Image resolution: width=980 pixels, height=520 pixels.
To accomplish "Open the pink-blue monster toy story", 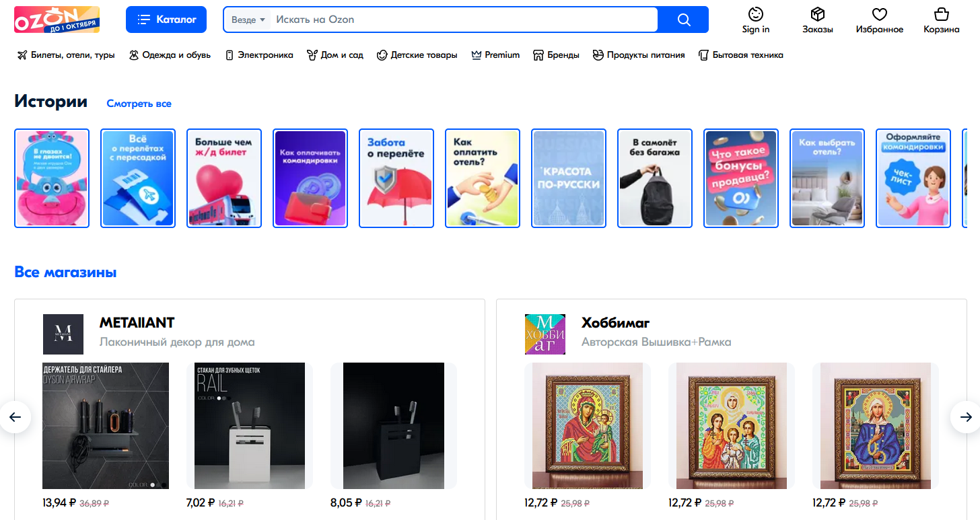I will pyautogui.click(x=52, y=178).
